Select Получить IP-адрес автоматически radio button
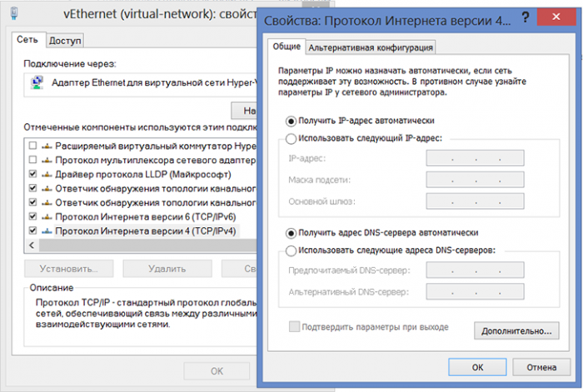Screen dimensions: 583x392 click(291, 120)
